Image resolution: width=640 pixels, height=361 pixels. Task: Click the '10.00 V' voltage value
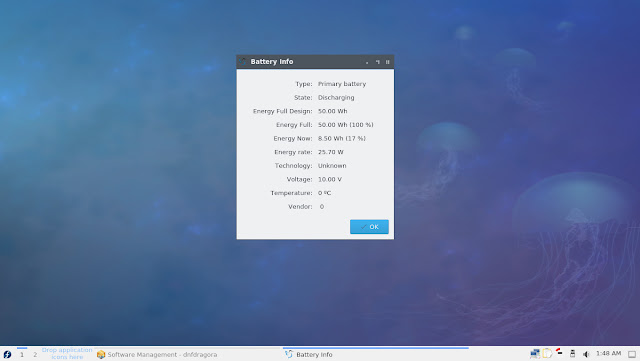tap(330, 179)
